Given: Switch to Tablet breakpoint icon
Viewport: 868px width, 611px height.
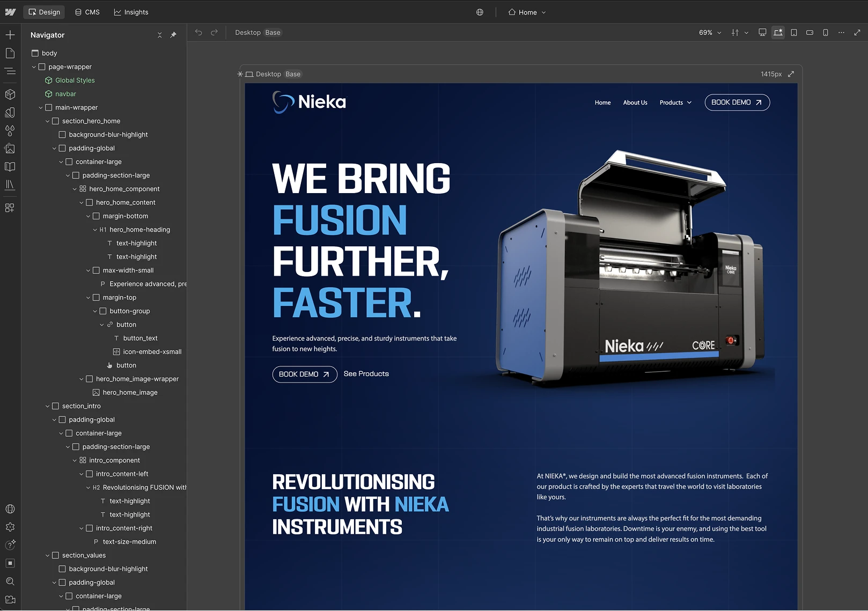Looking at the screenshot, I should [x=794, y=32].
